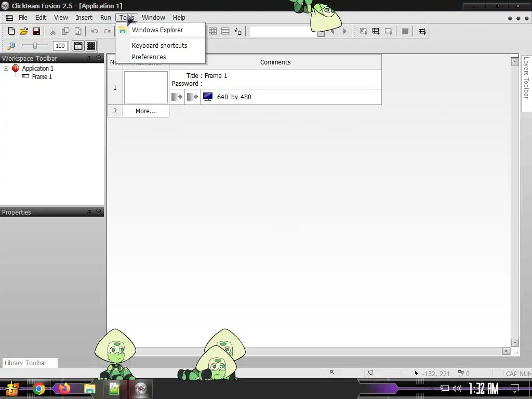Screen dimensions: 532x399
Task: Toggle the show headers view button
Action: click(x=78, y=46)
